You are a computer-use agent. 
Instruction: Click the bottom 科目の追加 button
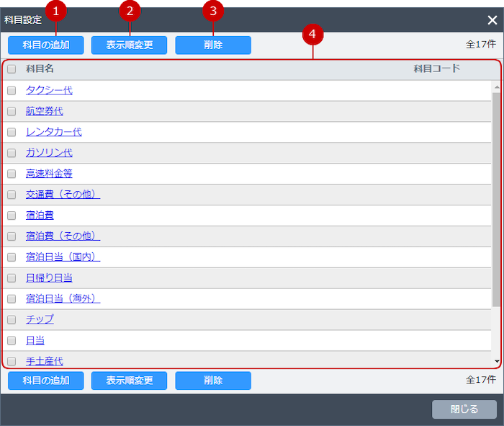[46, 381]
